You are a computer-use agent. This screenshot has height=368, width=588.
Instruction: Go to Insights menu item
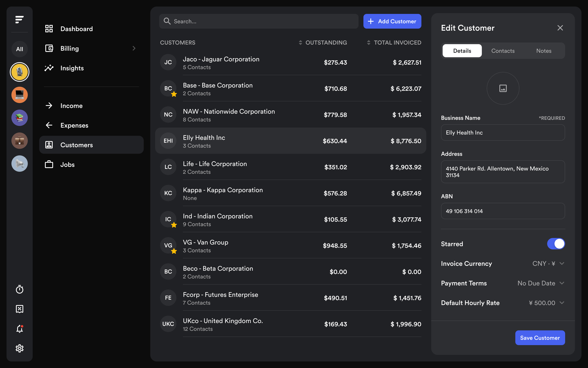tap(91, 68)
